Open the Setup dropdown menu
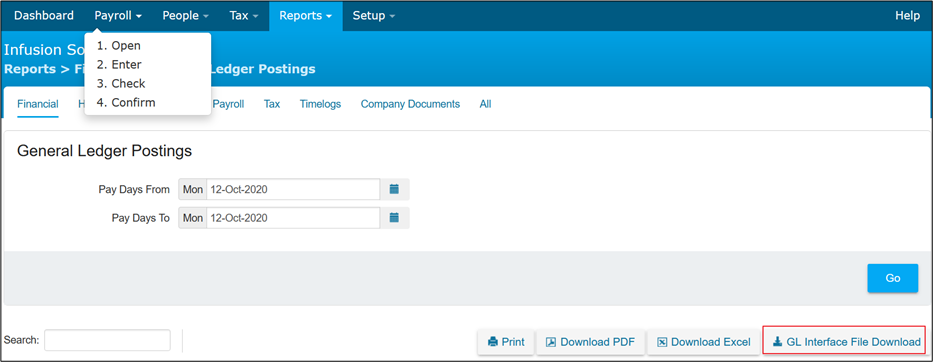933x362 pixels. click(x=374, y=15)
